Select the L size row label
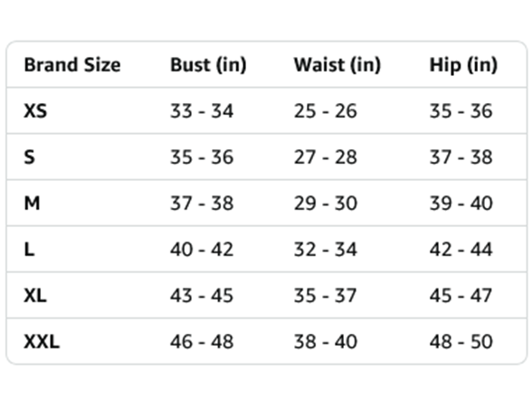The width and height of the screenshot is (532, 399). (x=29, y=250)
